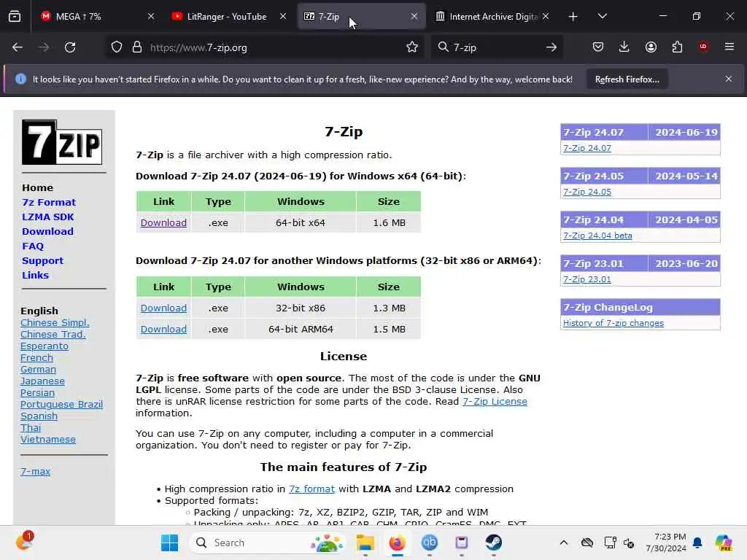Click the taskbar Search box

tap(268, 542)
